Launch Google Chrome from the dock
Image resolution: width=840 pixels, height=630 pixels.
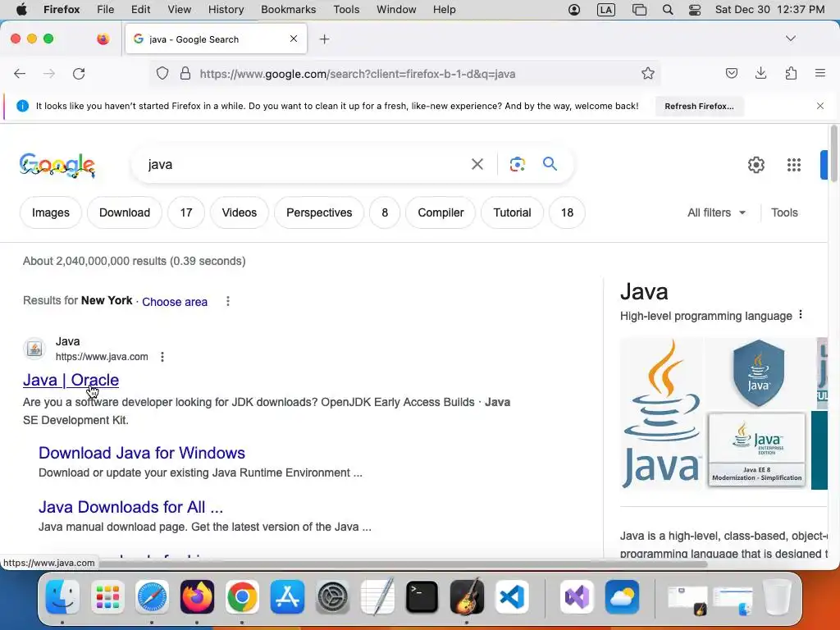242,597
